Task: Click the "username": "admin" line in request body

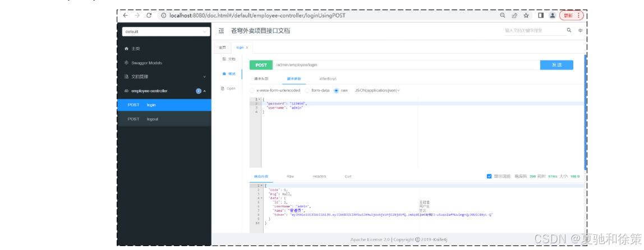Action: [285, 108]
